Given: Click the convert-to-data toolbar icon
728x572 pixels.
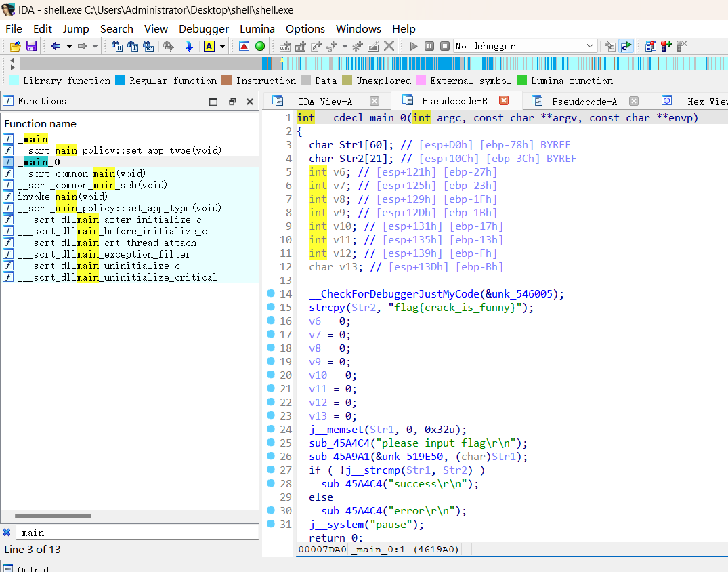Looking at the screenshot, I should pyautogui.click(x=301, y=46).
